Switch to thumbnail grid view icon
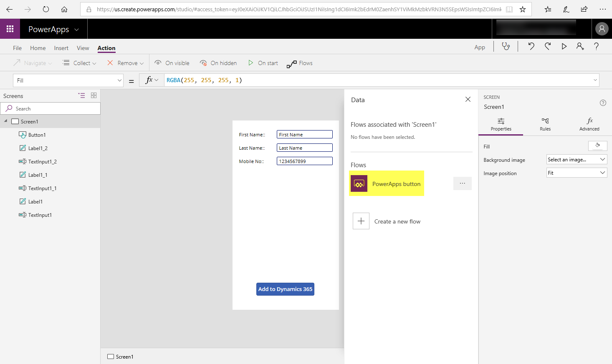The image size is (612, 364). [x=94, y=95]
